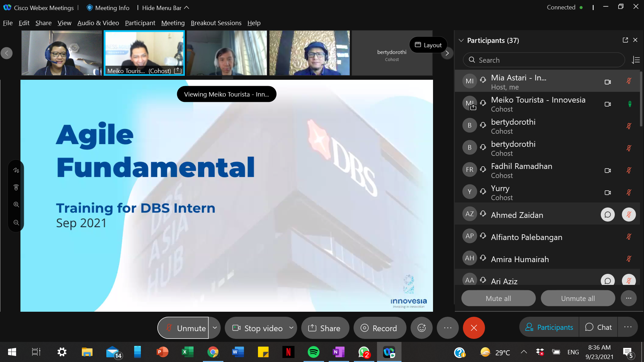Screen dimensions: 644x362
Task: Open the Audio & Video menu
Action: coord(98,23)
